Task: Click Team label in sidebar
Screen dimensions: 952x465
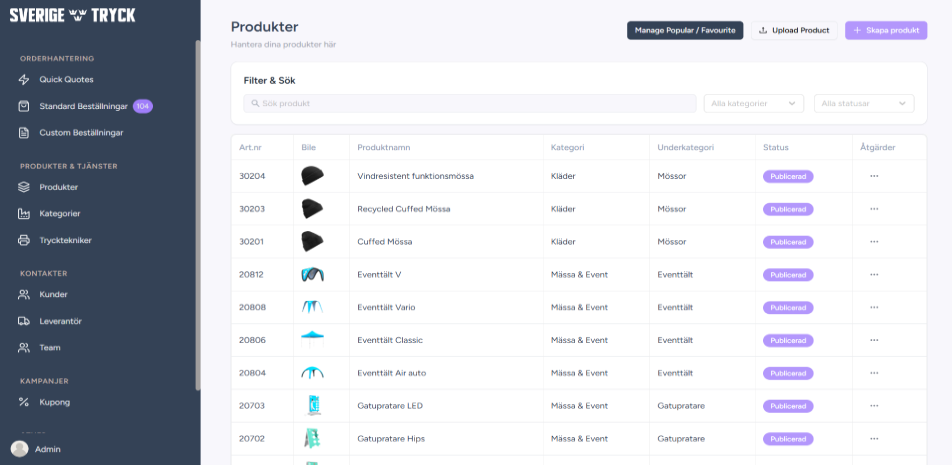Action: click(x=50, y=348)
